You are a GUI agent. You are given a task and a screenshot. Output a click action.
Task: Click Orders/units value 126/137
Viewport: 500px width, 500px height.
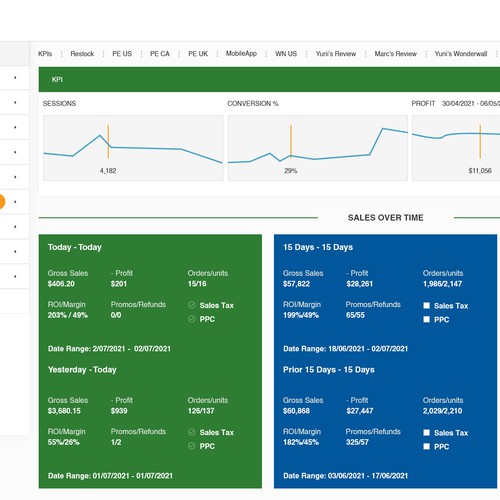(201, 411)
